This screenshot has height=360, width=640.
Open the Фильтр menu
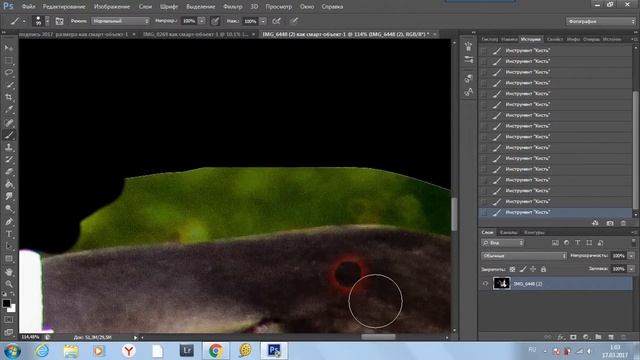[x=233, y=7]
